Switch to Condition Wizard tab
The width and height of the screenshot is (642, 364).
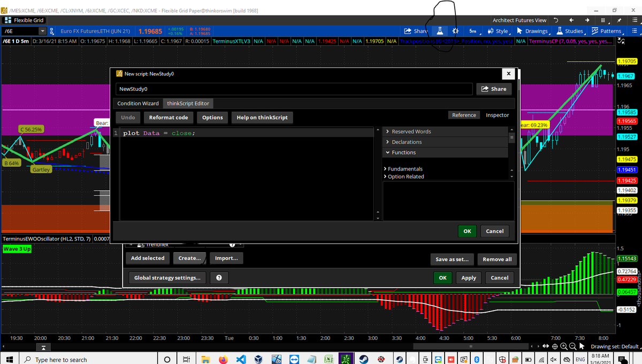pyautogui.click(x=138, y=103)
